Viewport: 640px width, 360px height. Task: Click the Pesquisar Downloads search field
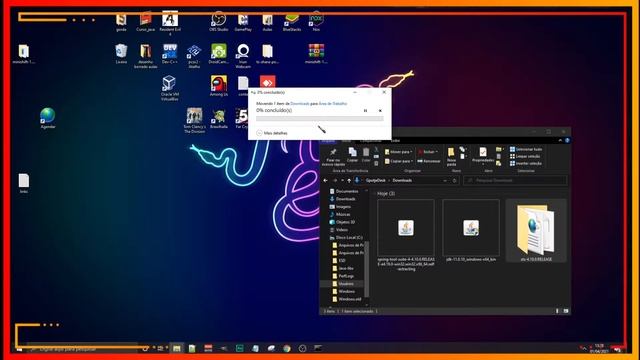pyautogui.click(x=515, y=180)
